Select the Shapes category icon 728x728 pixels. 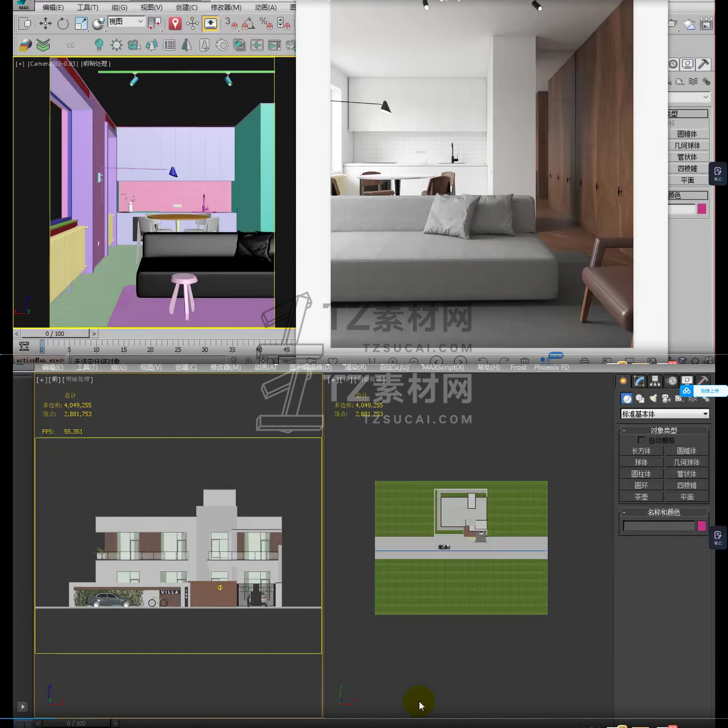(640, 399)
